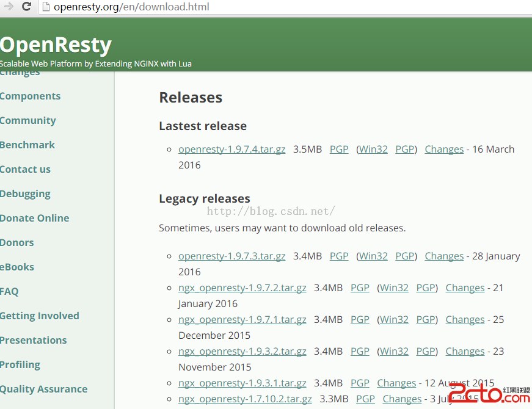Open the Donate Online sidebar page
This screenshot has width=532, height=409.
(x=34, y=218)
